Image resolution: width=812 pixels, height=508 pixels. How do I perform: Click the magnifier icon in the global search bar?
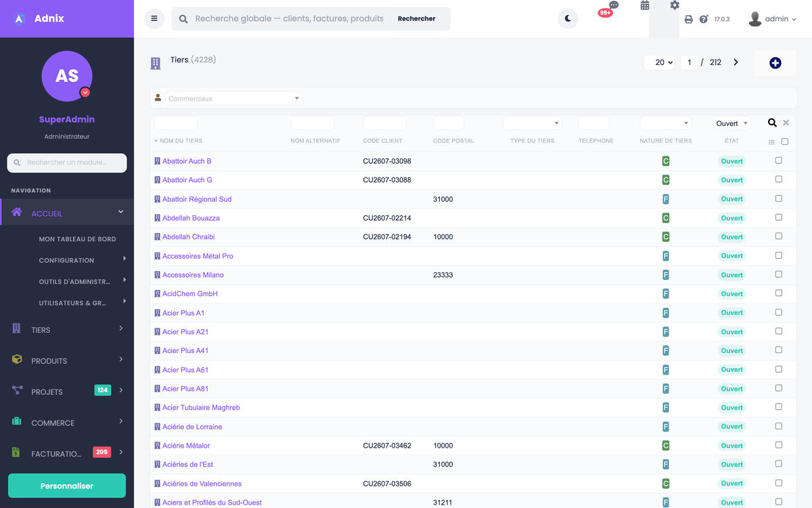pos(183,19)
